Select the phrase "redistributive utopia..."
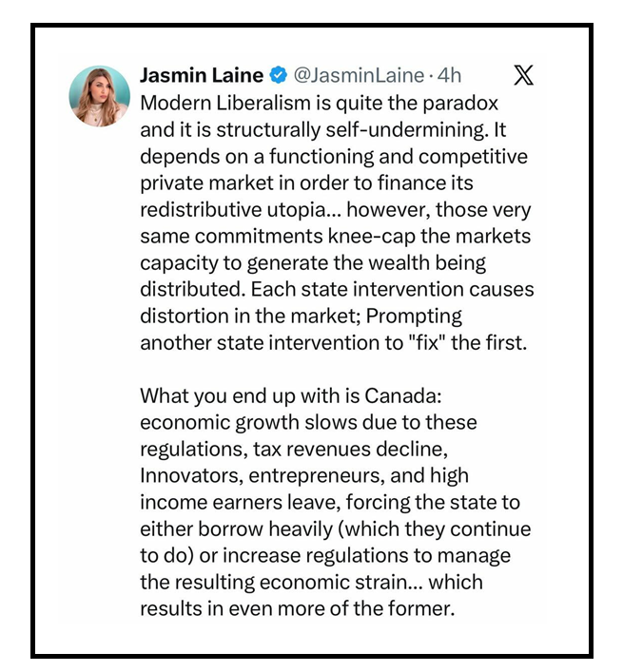 [x=241, y=209]
